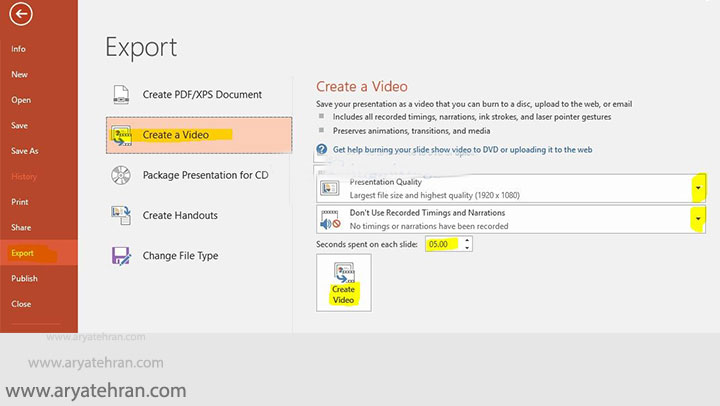Screen dimensions: 720x406
Task: Go to Print in the backstage menu
Action: click(x=20, y=202)
